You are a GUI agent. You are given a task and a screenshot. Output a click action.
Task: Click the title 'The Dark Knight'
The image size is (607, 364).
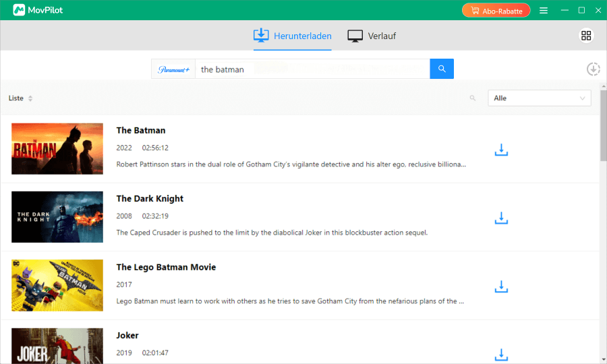tap(150, 199)
